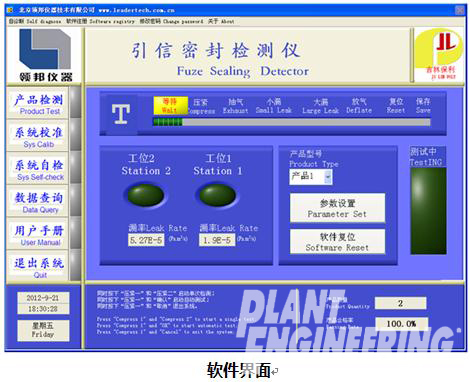Screen dimensions: 470x382
Task: Open the Sys Calib section
Action: click(x=38, y=136)
